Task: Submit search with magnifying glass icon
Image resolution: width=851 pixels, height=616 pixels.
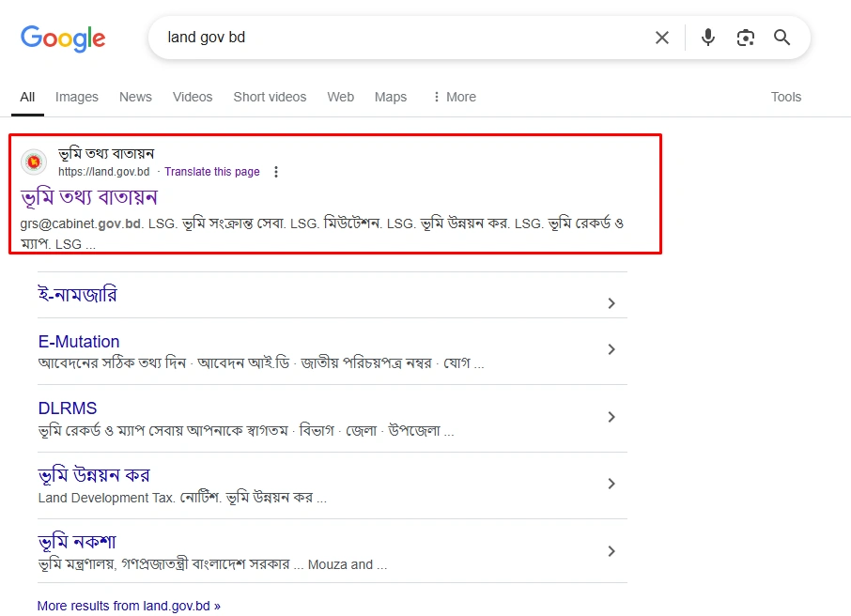Action: 781,38
